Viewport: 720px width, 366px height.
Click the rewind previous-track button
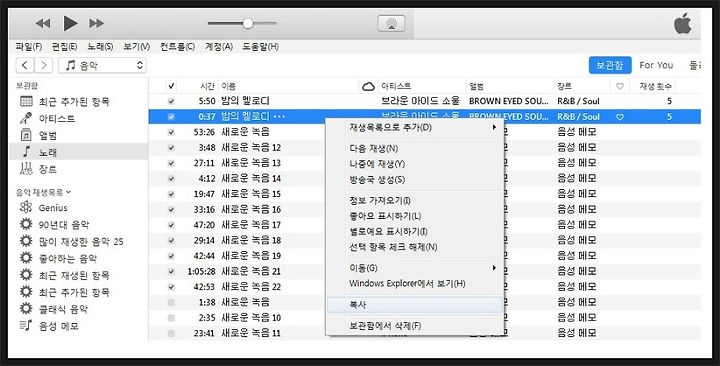43,23
